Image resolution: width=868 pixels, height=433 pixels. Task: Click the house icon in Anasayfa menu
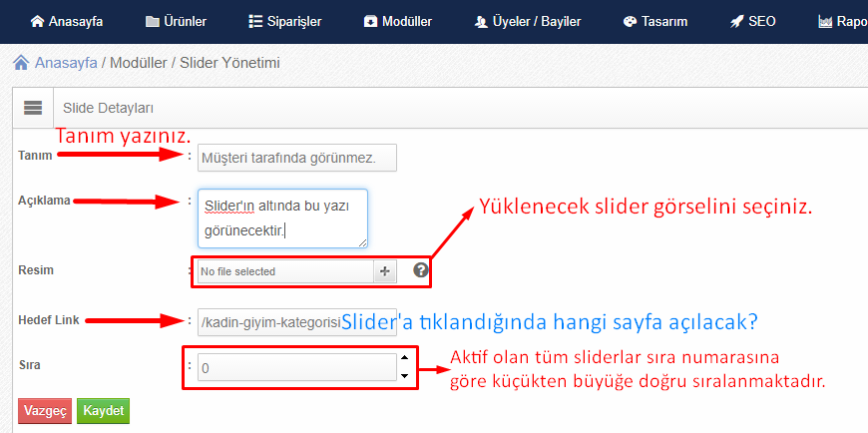pos(37,22)
